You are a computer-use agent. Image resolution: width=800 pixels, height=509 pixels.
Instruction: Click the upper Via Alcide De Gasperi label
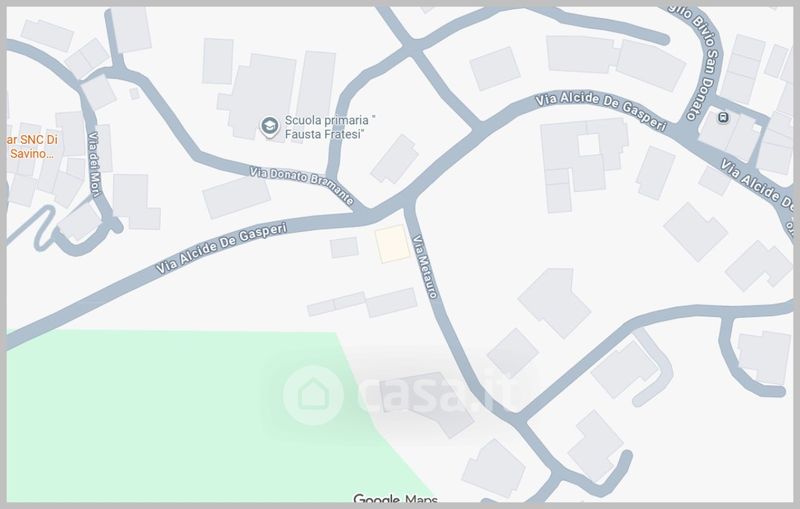point(601,111)
